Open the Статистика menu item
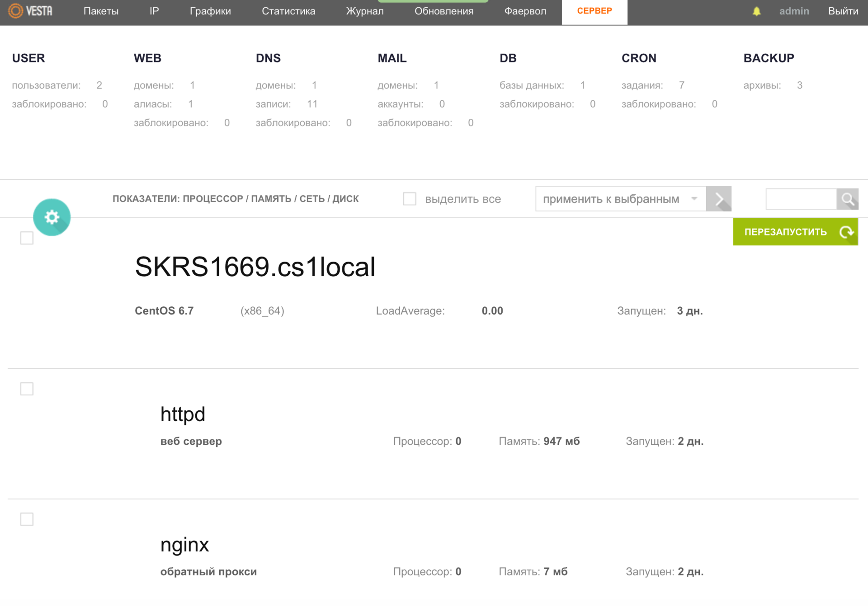This screenshot has height=606, width=868. tap(288, 11)
